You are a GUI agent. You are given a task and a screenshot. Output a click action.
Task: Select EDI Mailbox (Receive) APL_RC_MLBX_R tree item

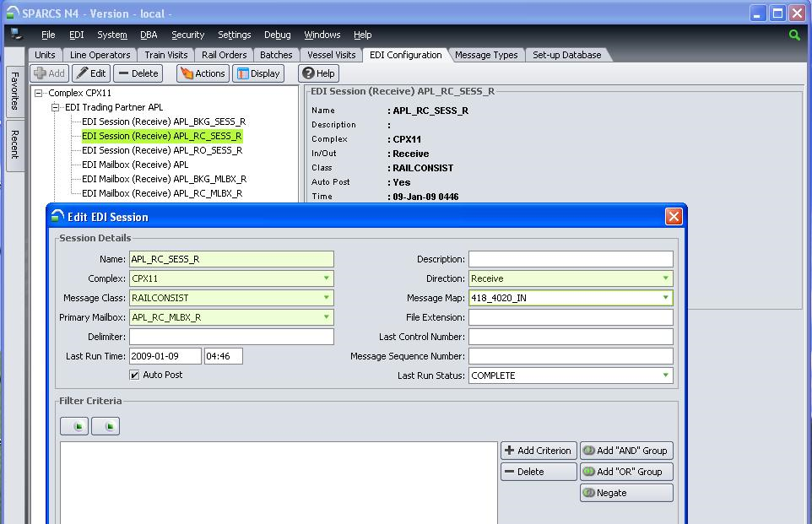162,194
